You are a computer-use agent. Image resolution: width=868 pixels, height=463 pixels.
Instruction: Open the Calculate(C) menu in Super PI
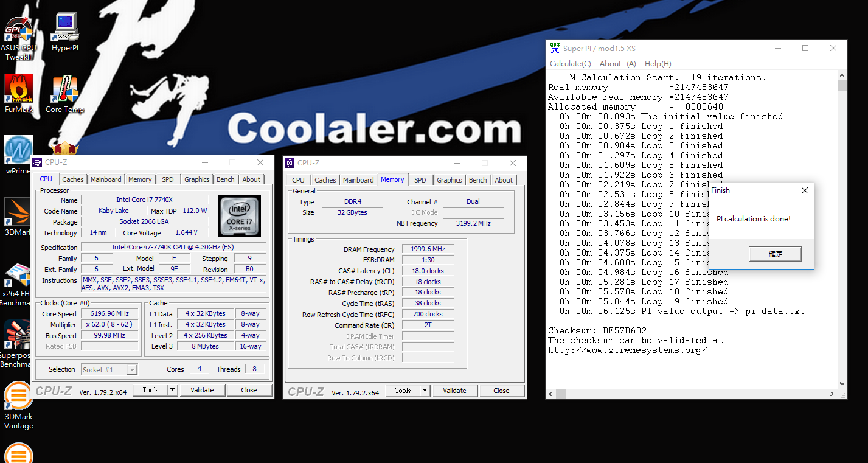(570, 64)
